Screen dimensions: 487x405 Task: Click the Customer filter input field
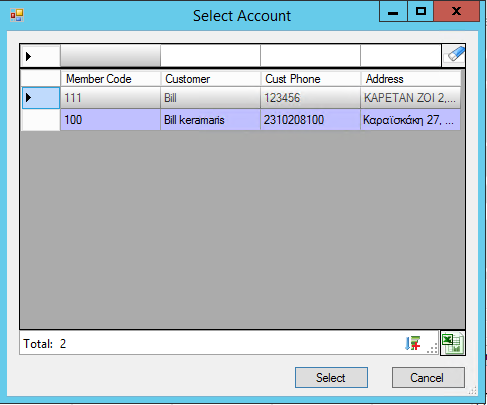(x=210, y=56)
